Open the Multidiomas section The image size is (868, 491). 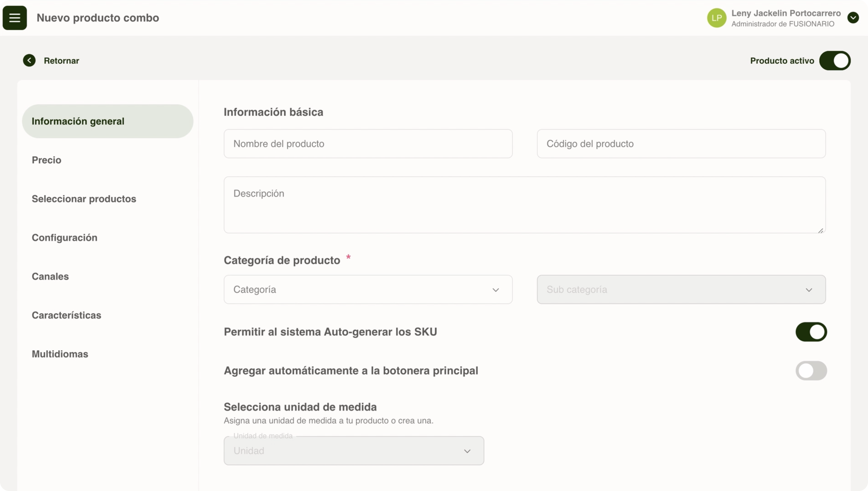(x=60, y=354)
